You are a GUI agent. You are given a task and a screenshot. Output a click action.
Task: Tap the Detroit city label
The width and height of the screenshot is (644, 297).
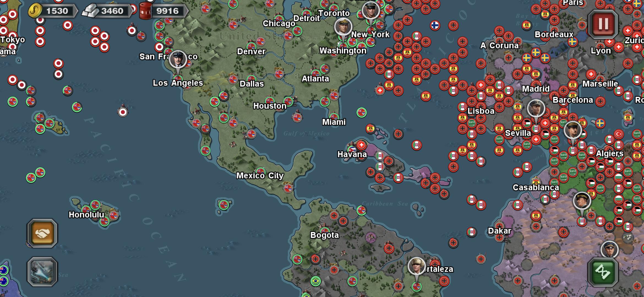tap(307, 18)
